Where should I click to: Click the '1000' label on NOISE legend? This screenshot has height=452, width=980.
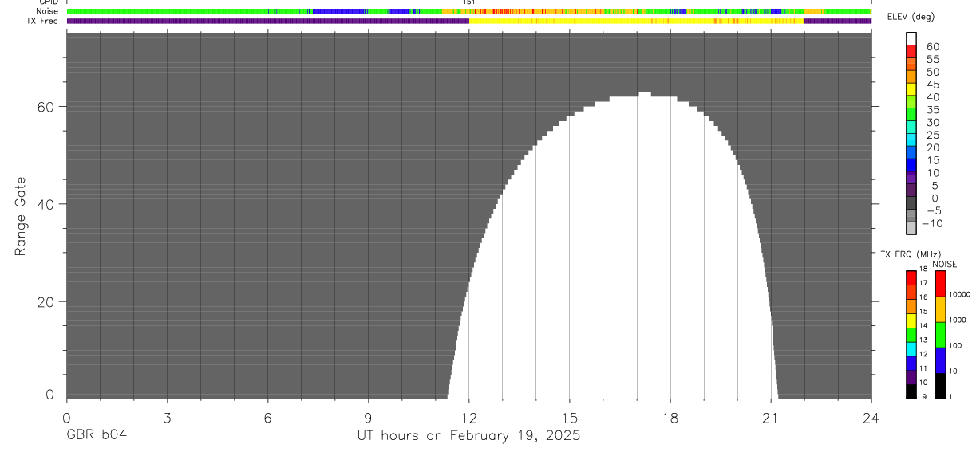pyautogui.click(x=957, y=320)
